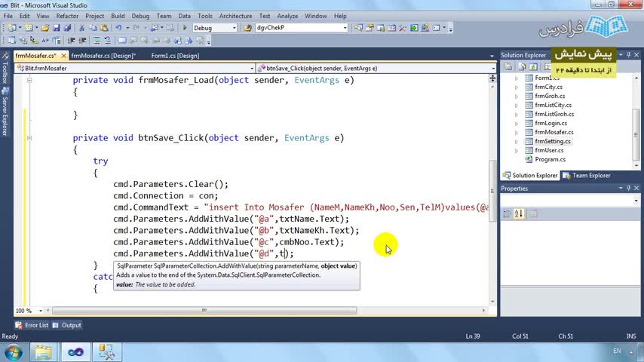644x362 pixels.
Task: Open the btnSave_Click member dropdown
Action: [493, 68]
